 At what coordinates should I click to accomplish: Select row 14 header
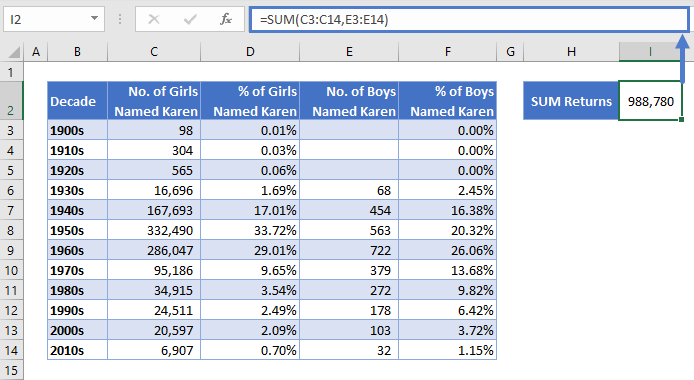click(11, 350)
